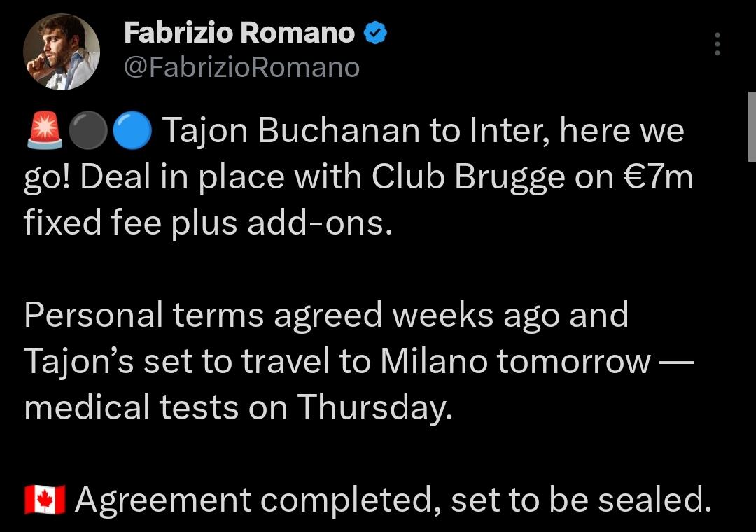Click the @FabrizioRomano handle
Image resolution: width=756 pixels, height=532 pixels.
point(241,67)
